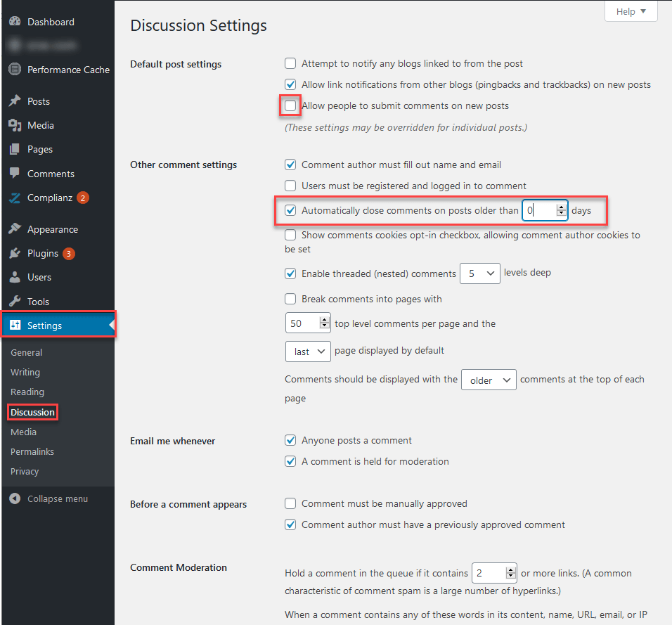The image size is (672, 625).
Task: Check Users must be registered to comment
Action: (x=290, y=186)
